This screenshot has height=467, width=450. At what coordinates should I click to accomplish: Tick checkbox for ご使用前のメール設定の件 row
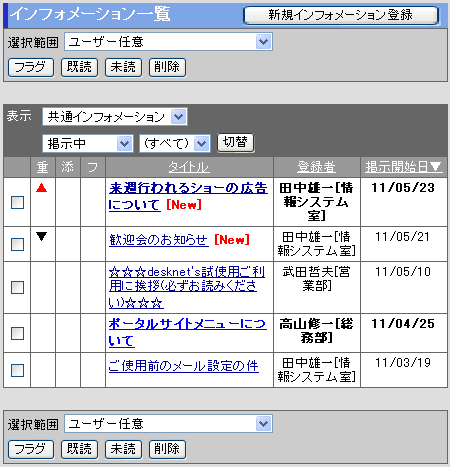pyautogui.click(x=17, y=370)
